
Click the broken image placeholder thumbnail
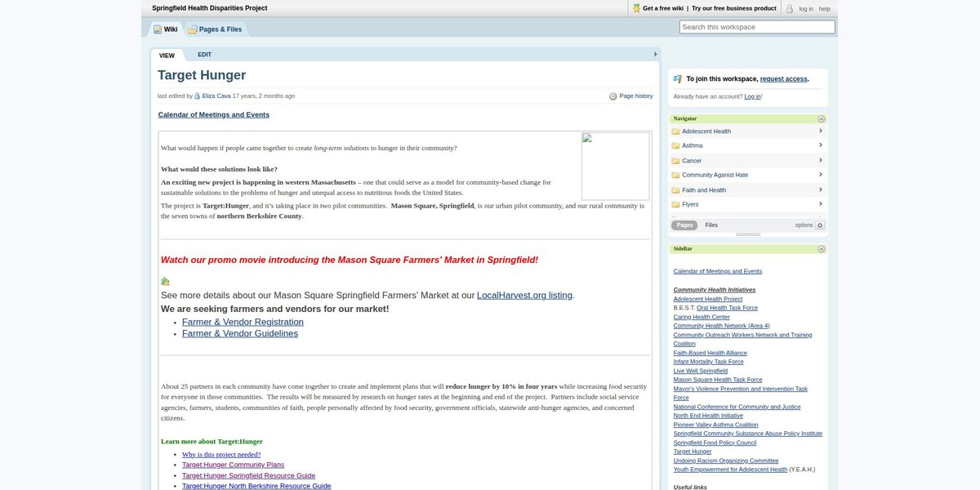616,166
